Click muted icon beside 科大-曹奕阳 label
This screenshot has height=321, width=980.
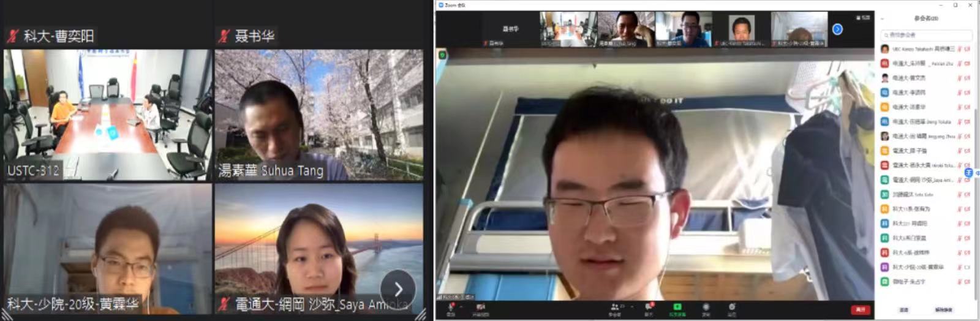click(12, 36)
